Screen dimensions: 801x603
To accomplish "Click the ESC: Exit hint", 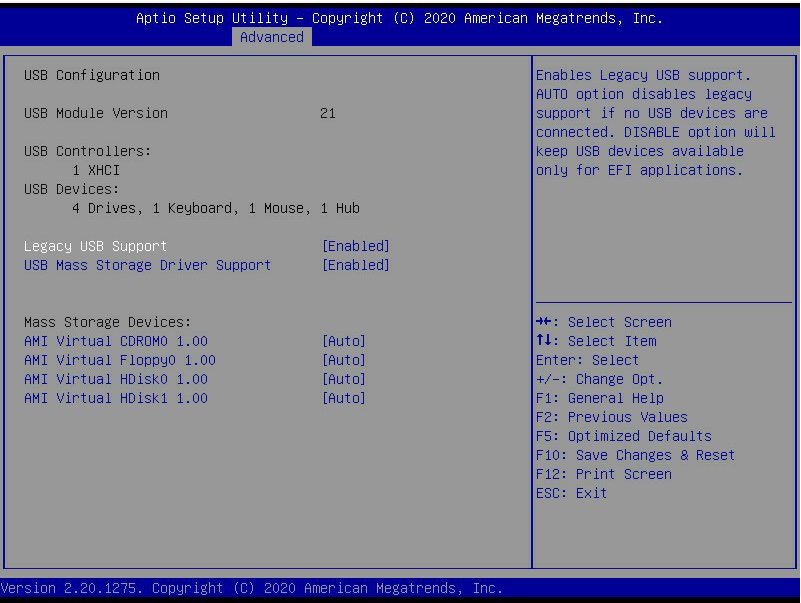I will pos(572,493).
